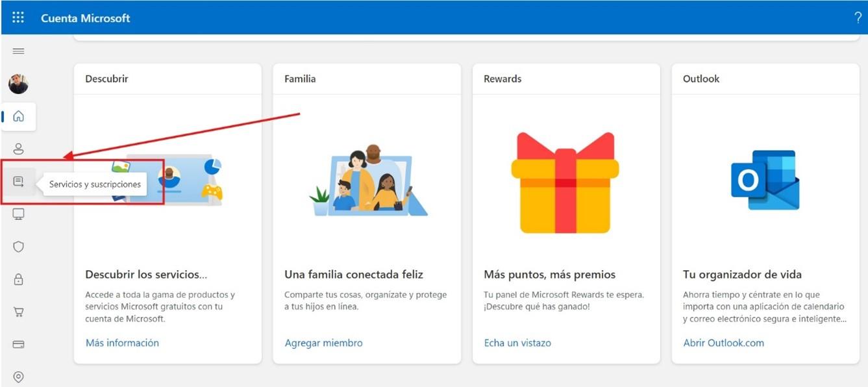The image size is (868, 387).
Task: Select the Servicios y suscripciones sidebar icon
Action: [x=19, y=182]
